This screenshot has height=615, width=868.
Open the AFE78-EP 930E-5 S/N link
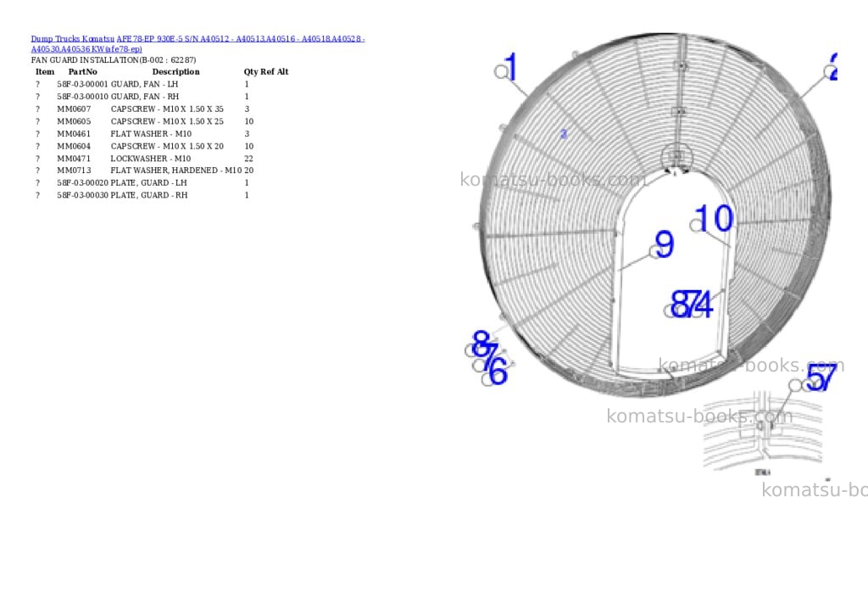(x=198, y=44)
